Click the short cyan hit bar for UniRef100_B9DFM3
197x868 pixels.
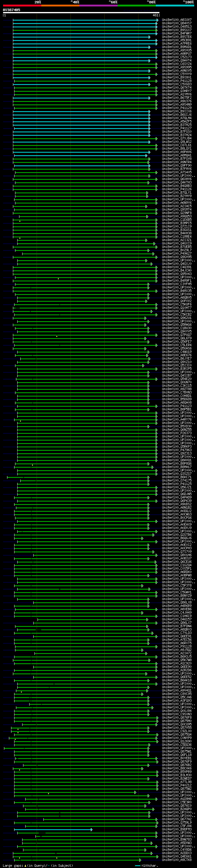(x=53, y=830)
